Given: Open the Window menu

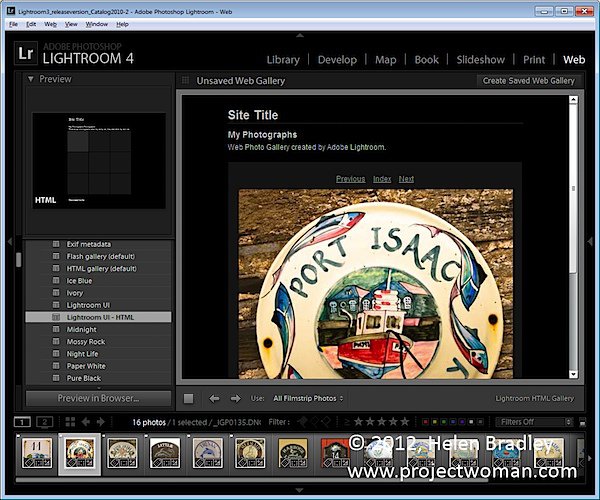Looking at the screenshot, I should tap(96, 24).
